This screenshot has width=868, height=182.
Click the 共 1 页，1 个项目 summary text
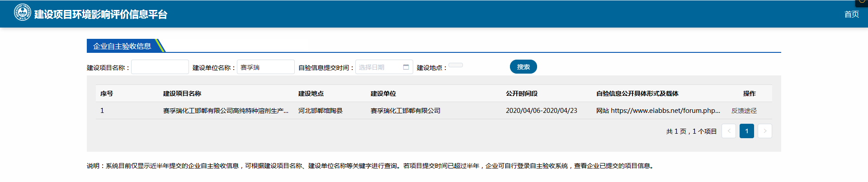coord(691,131)
